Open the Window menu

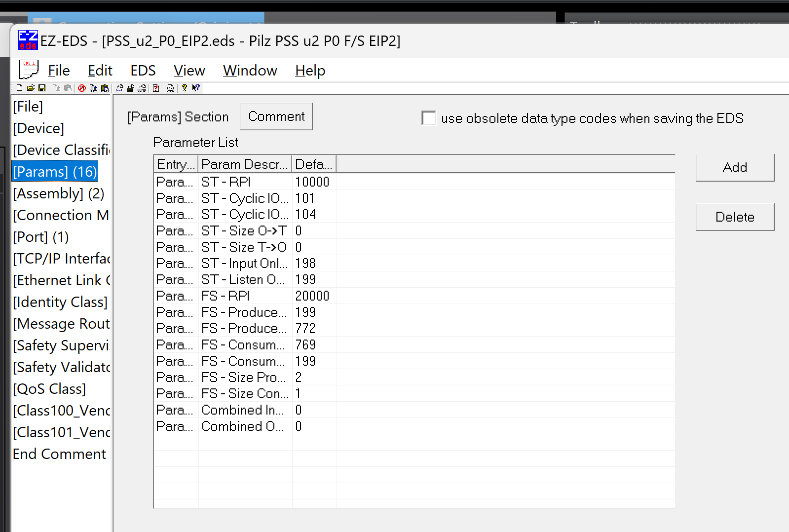point(250,71)
